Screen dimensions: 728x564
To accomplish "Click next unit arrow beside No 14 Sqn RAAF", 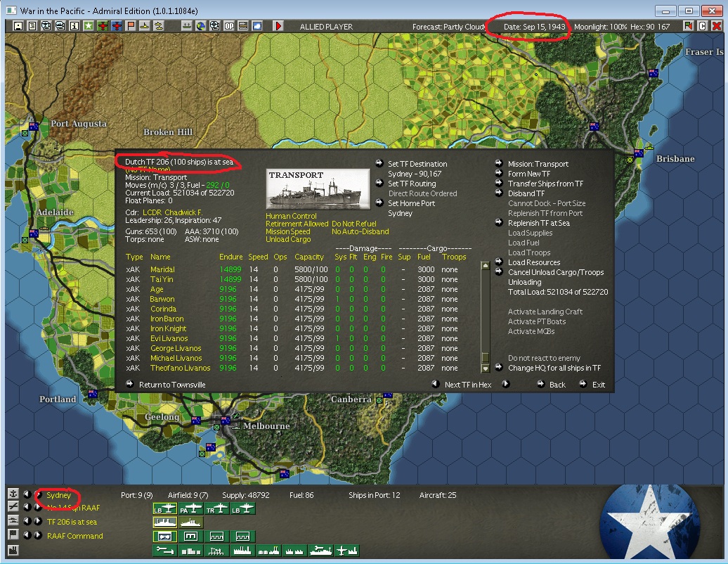I will click(38, 507).
